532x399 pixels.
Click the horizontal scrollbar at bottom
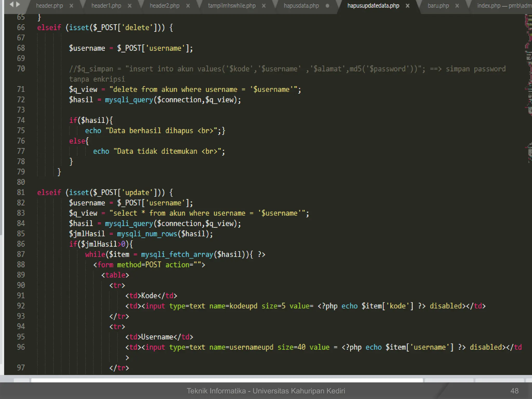click(x=226, y=380)
